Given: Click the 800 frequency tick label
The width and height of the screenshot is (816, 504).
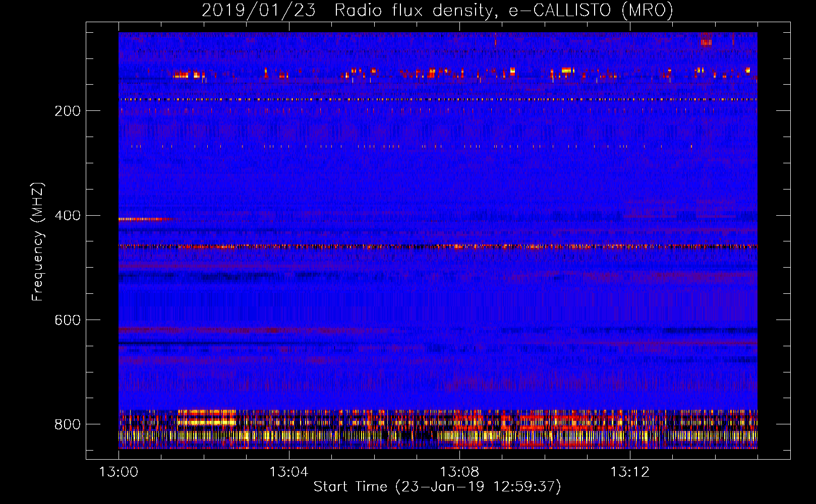Looking at the screenshot, I should tap(68, 424).
